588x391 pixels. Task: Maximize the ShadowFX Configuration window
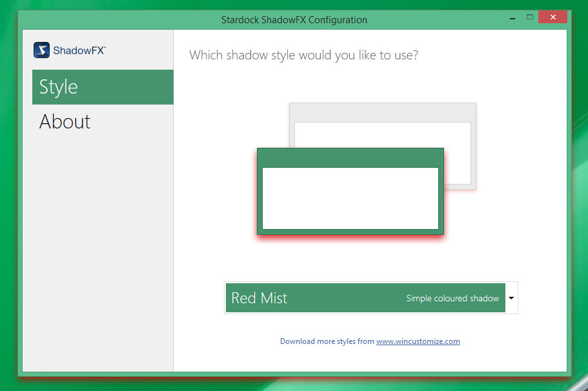click(x=529, y=17)
